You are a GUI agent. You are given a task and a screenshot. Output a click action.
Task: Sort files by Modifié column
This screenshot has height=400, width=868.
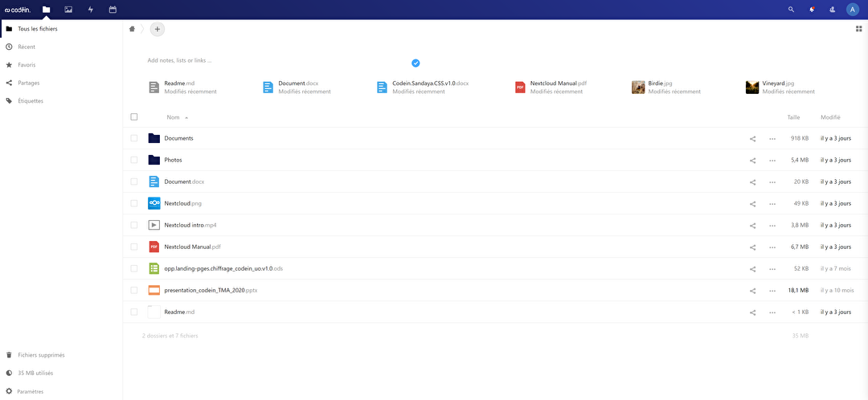click(x=830, y=117)
